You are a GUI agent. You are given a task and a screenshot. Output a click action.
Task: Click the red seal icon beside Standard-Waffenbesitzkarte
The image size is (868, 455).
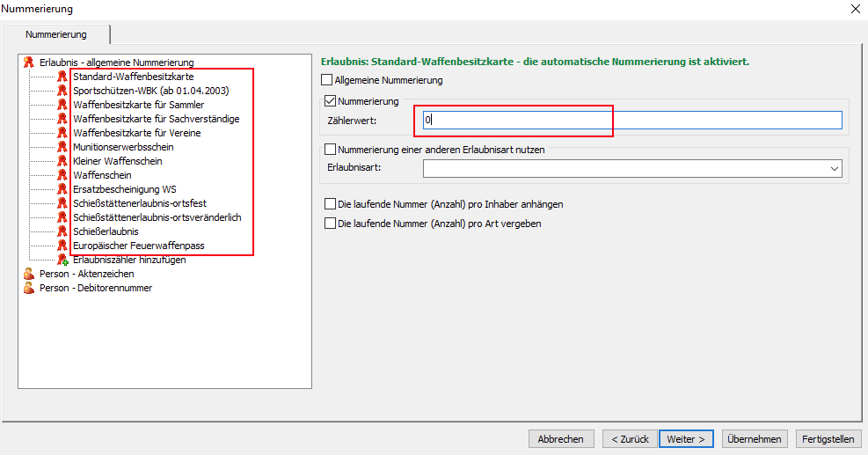(x=62, y=77)
